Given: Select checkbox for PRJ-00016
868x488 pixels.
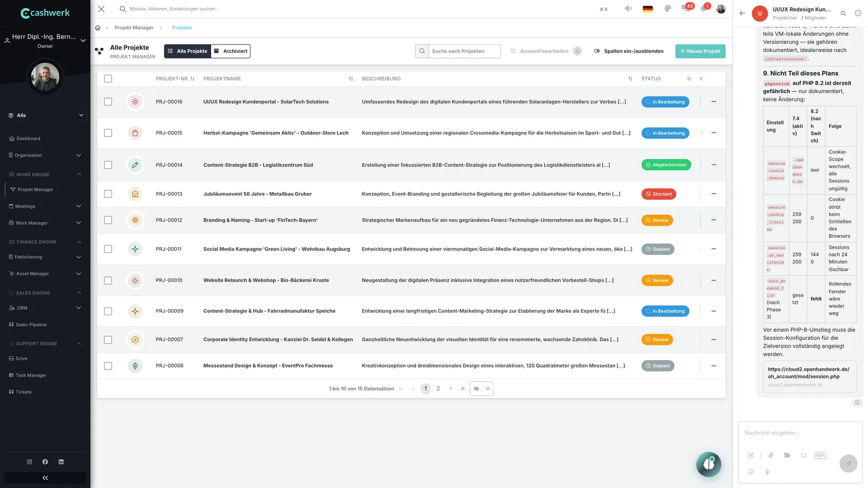Looking at the screenshot, I should (x=108, y=101).
